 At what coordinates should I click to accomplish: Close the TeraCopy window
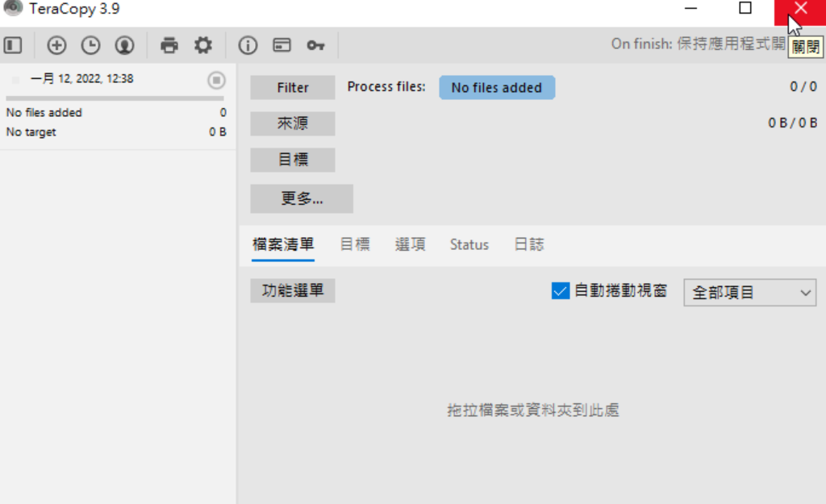(800, 10)
